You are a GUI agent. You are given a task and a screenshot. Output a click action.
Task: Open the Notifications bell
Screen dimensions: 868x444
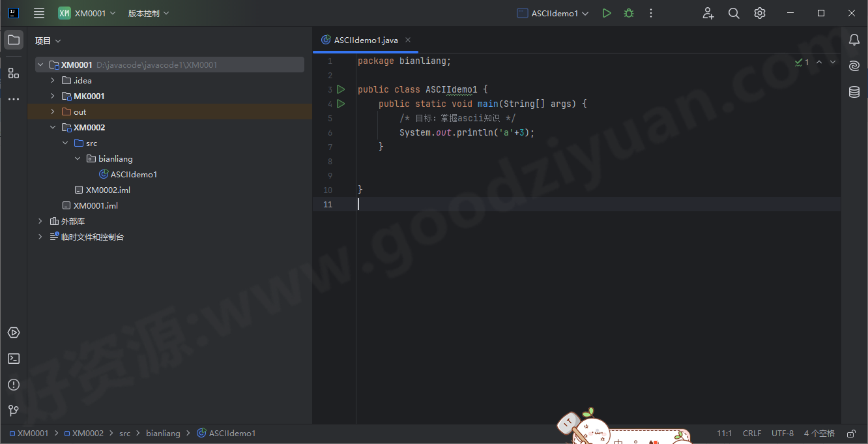pos(854,40)
